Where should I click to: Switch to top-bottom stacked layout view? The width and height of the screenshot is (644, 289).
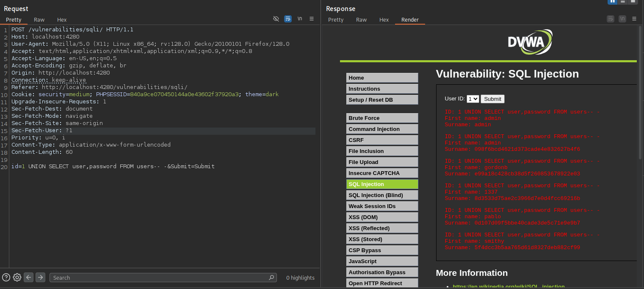click(622, 2)
